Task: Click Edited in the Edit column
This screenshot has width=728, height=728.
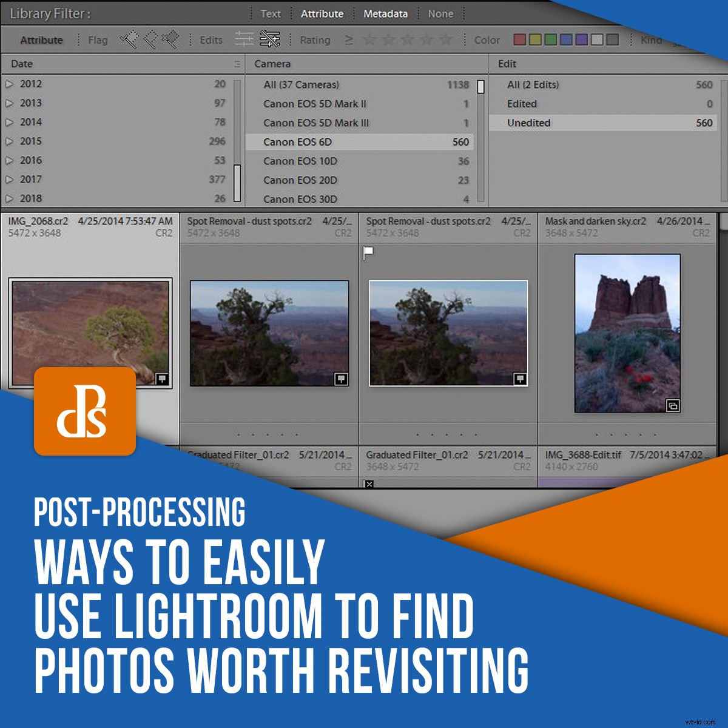Action: pos(523,104)
